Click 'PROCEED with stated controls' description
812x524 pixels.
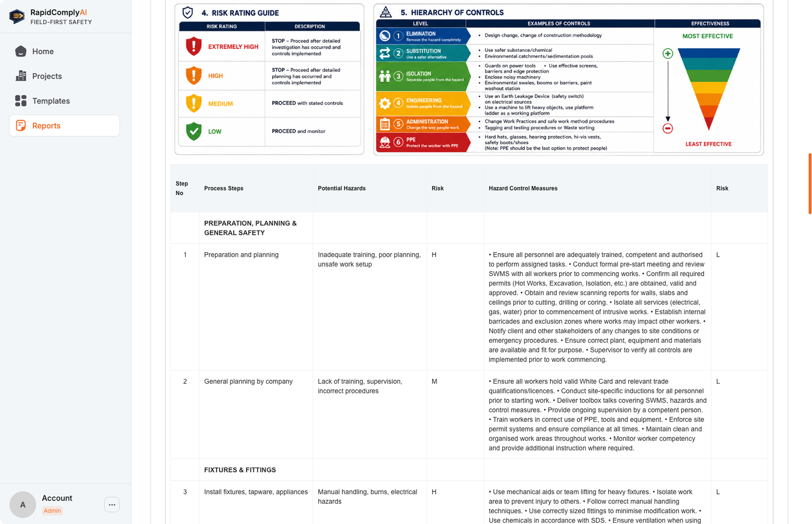coord(307,103)
